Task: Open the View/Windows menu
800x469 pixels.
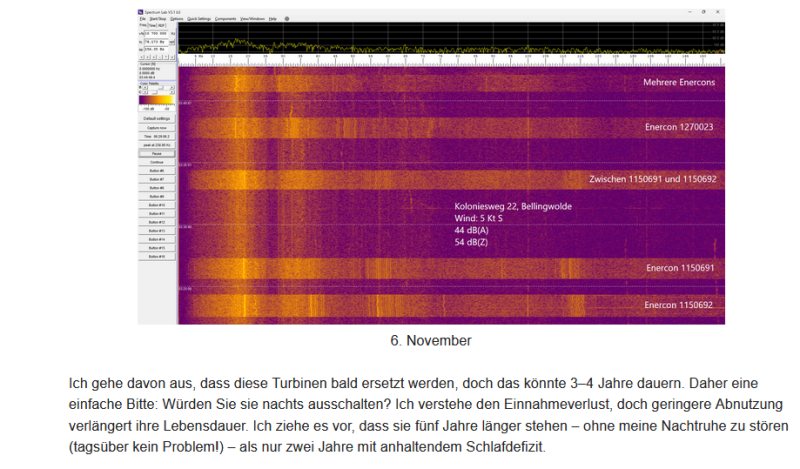Action: coord(252,19)
